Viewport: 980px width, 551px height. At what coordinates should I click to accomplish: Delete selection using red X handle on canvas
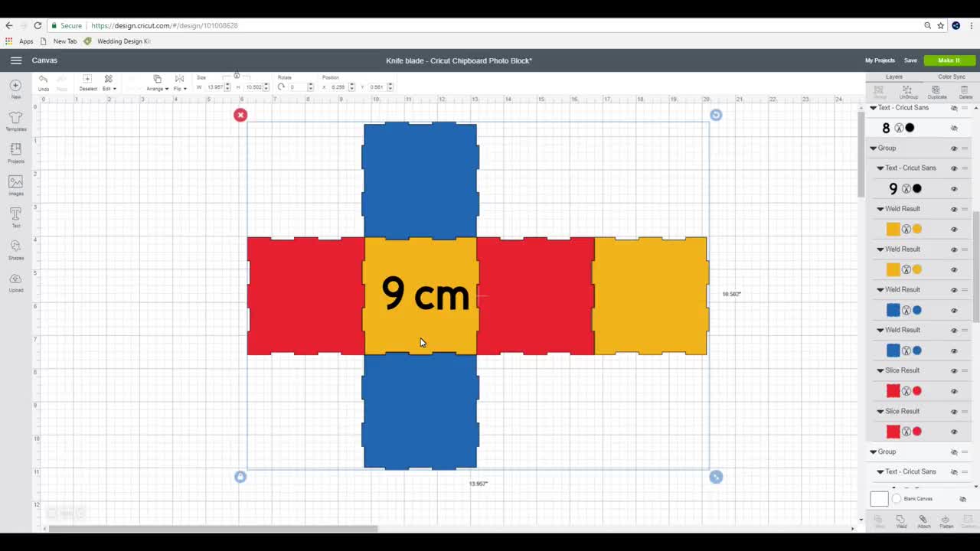pos(240,115)
